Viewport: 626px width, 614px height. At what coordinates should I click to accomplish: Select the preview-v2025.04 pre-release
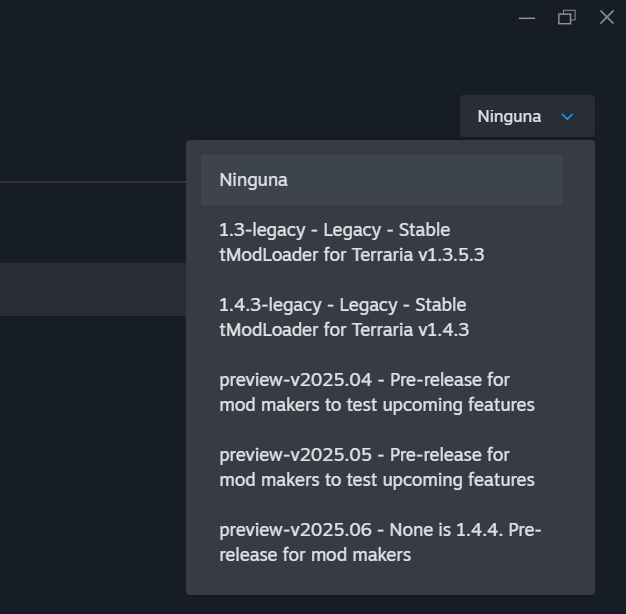[x=364, y=380]
